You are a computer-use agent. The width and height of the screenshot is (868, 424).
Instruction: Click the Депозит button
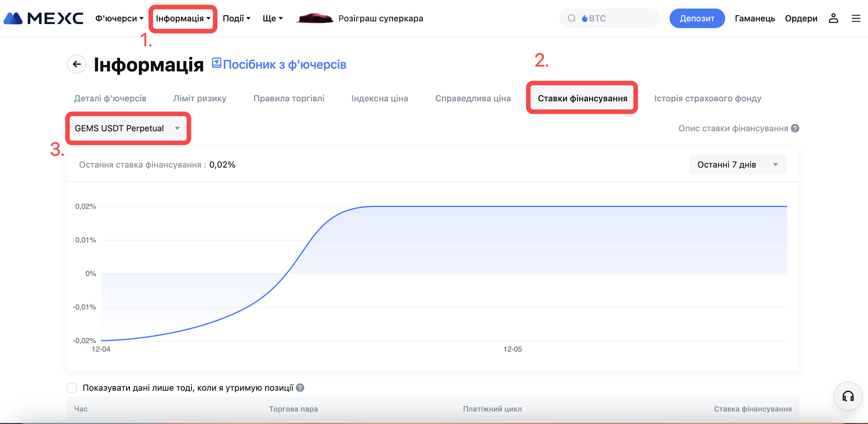[x=696, y=18]
